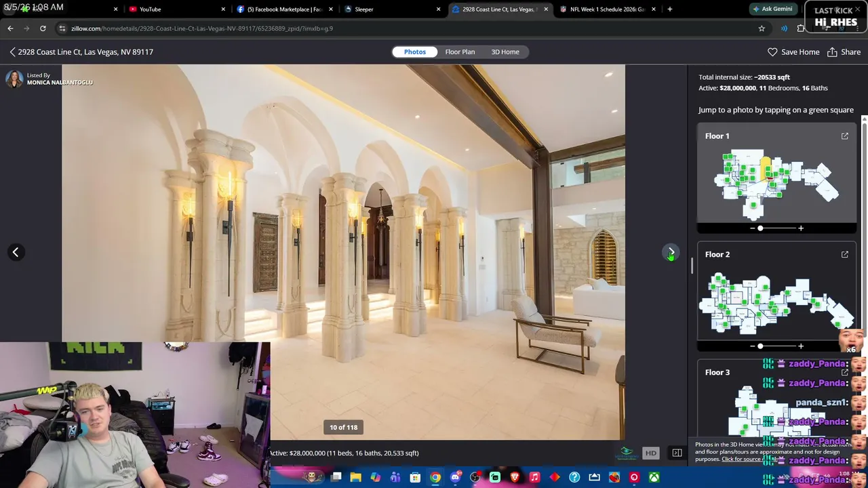Reload the Zillow page
The width and height of the screenshot is (868, 488).
[43, 28]
